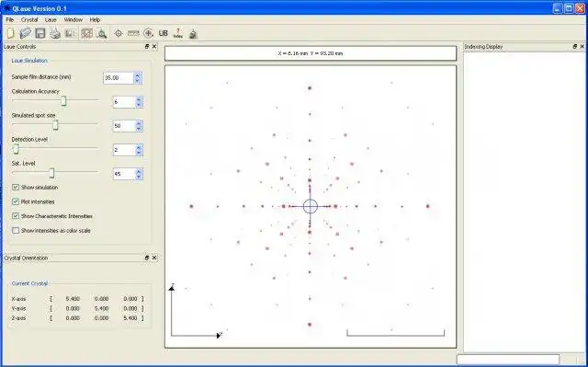Select the crosshair center tool icon
Viewport: 588px width, 367px height.
[x=119, y=33]
